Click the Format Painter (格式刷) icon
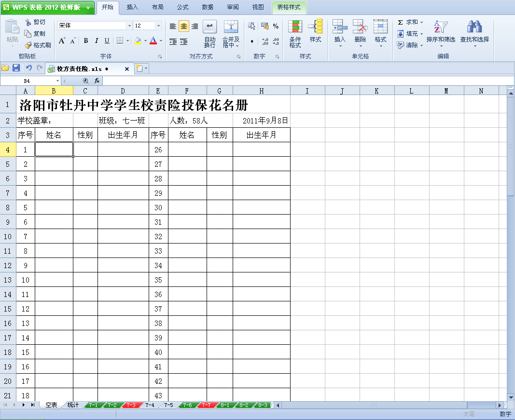 click(x=28, y=45)
